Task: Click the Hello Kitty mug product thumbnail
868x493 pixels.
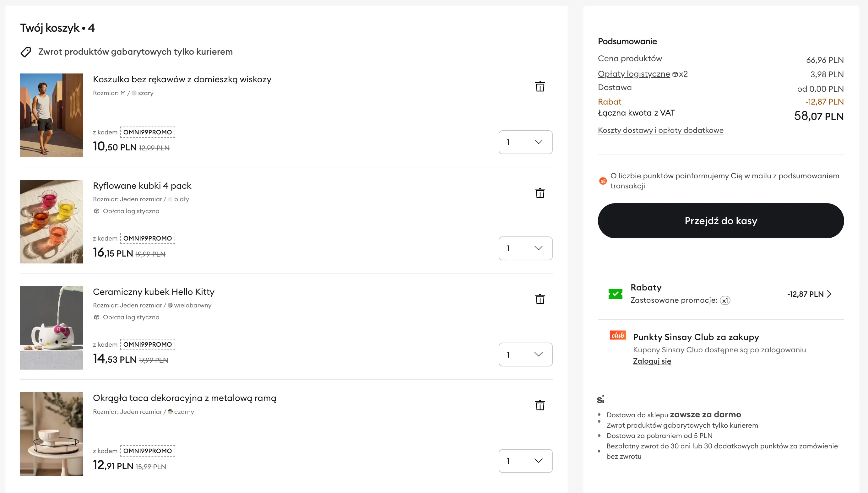Action: click(x=51, y=328)
